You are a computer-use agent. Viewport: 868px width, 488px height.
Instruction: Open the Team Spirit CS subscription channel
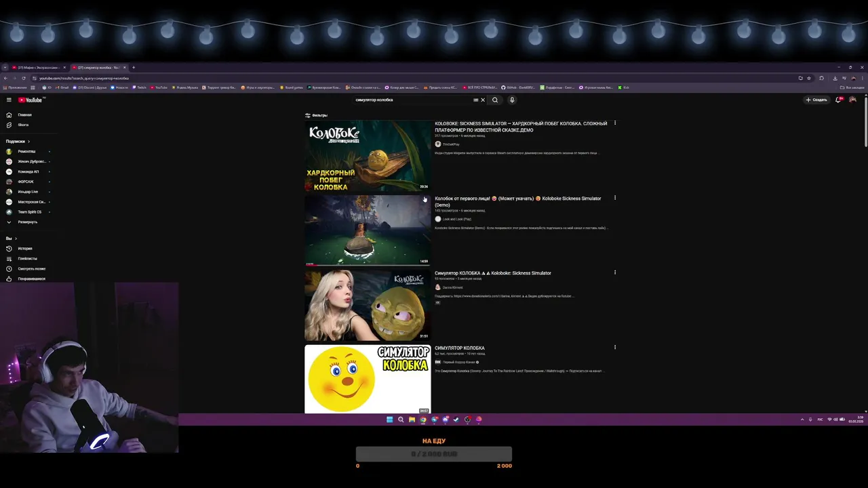pos(29,211)
